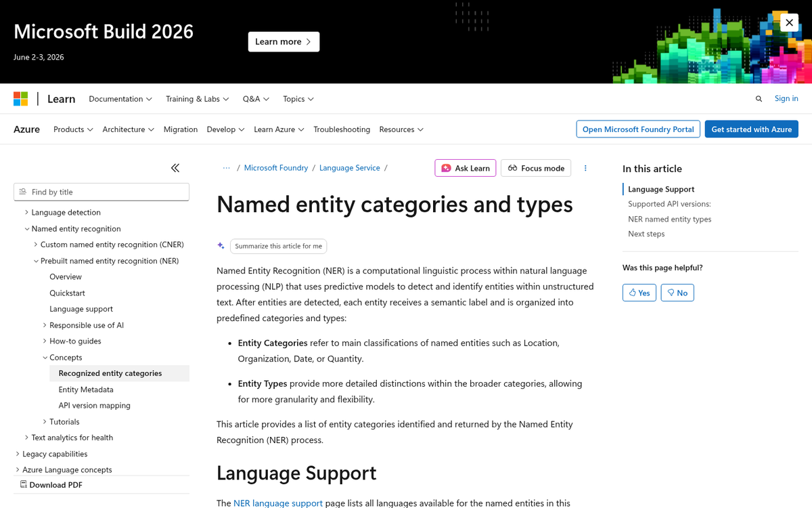Rate the page not helpful with No

coord(677,293)
